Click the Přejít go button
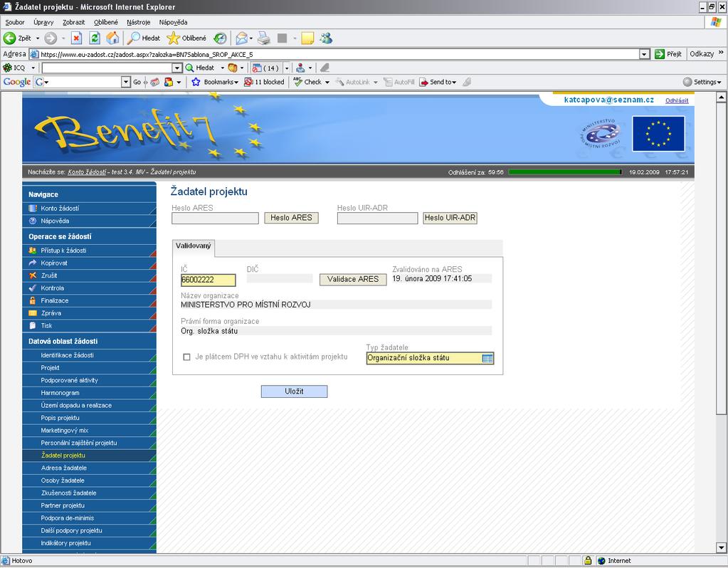This screenshot has width=728, height=568. click(668, 54)
